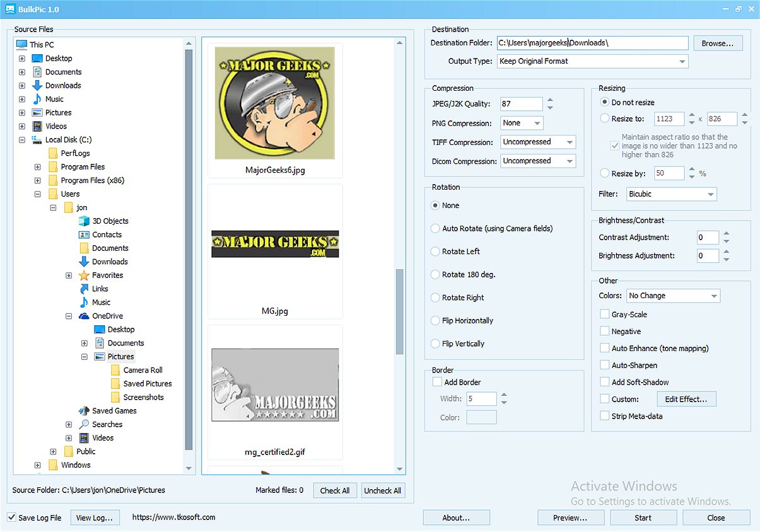The height and width of the screenshot is (532, 760).
Task: Select the MajorGeeks6.jpg thumbnail
Action: point(275,110)
